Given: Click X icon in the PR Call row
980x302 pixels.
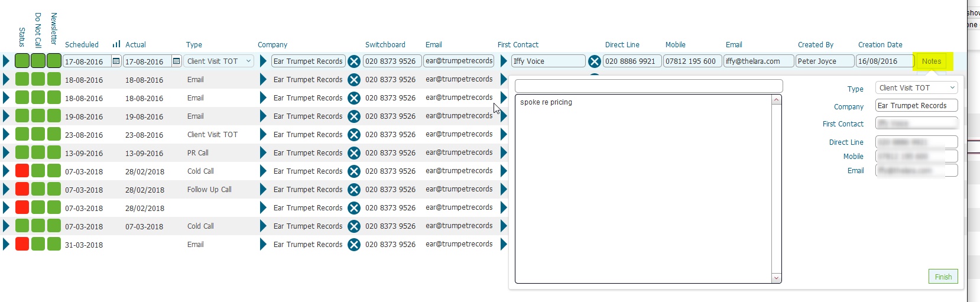Looking at the screenshot, I should pyautogui.click(x=354, y=153).
